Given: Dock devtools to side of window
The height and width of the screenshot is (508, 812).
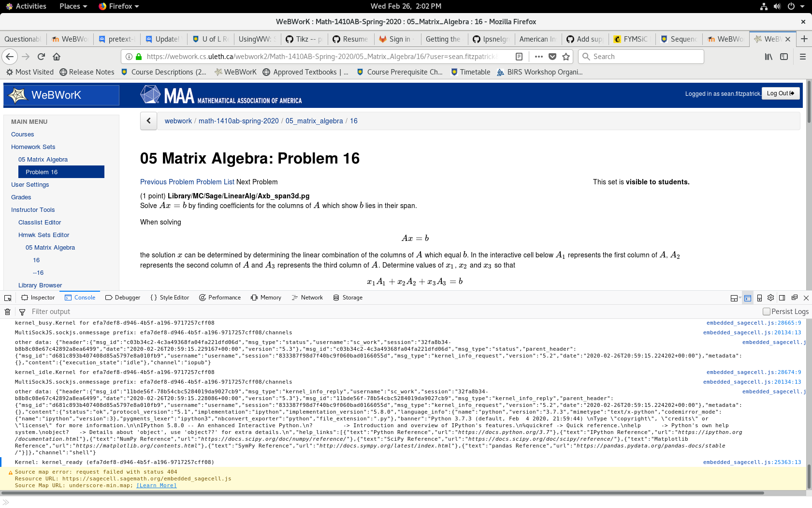Looking at the screenshot, I should coord(782,298).
